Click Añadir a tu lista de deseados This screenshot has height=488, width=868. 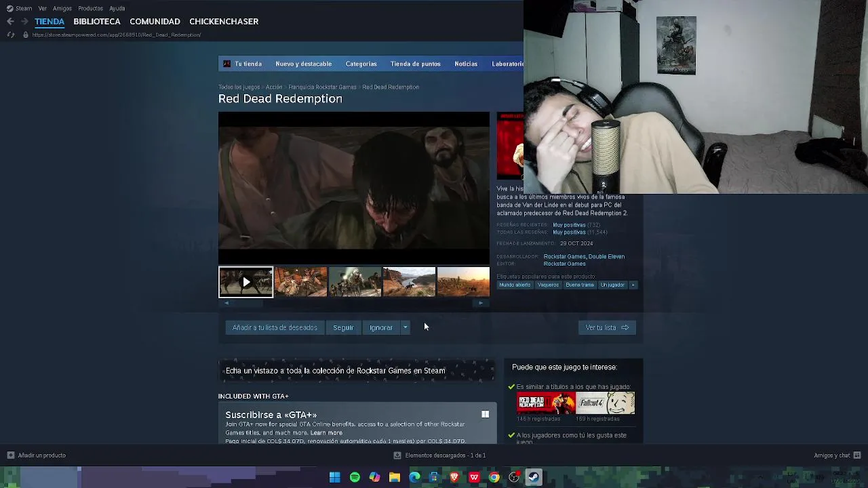coord(275,327)
